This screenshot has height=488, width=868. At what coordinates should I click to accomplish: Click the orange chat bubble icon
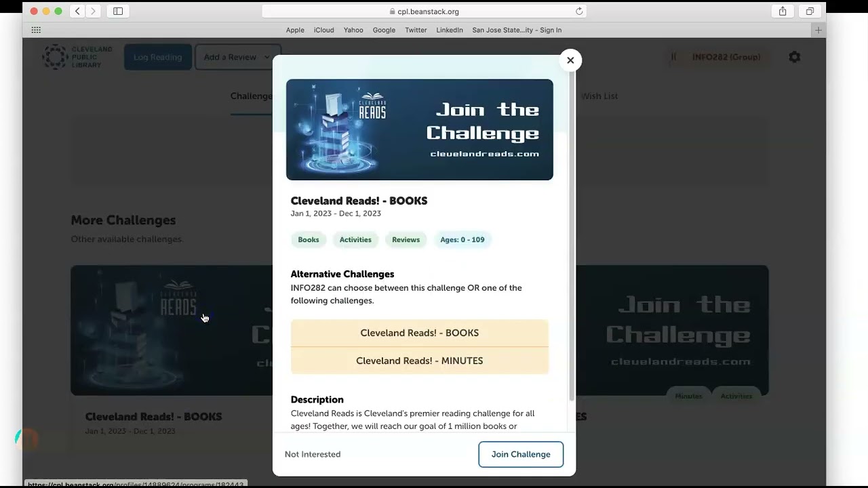(x=27, y=440)
